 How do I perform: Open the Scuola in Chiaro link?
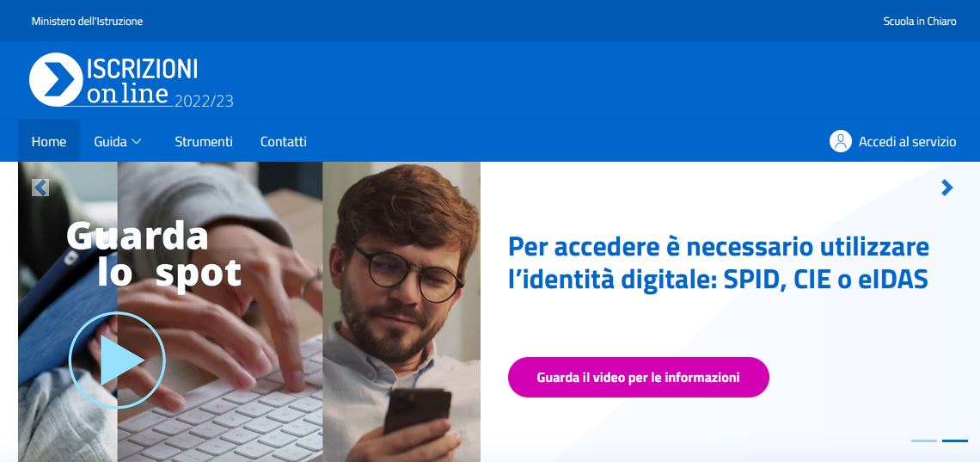[919, 22]
